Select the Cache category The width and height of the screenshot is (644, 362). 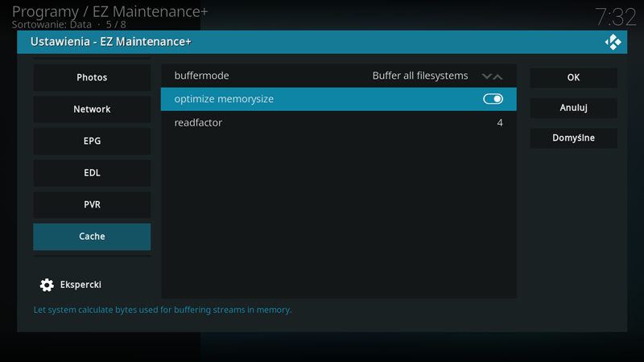(92, 237)
